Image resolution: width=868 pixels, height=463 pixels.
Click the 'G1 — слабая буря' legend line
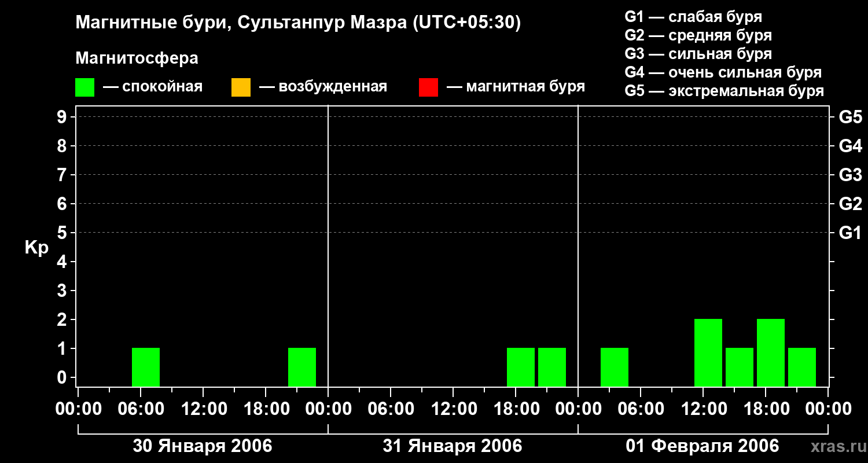pyautogui.click(x=693, y=17)
